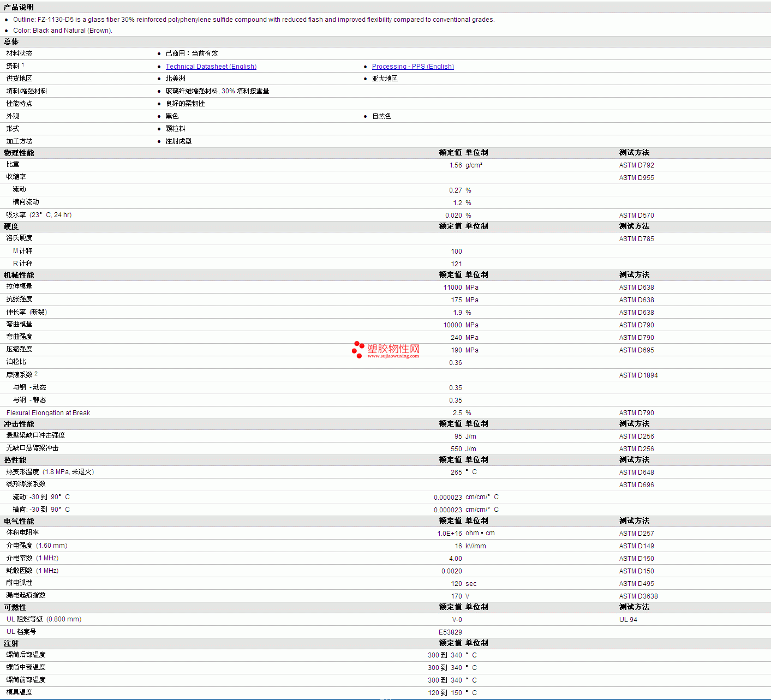
Task: Click the 1.0E+16 volume resistivity value
Action: click(449, 534)
